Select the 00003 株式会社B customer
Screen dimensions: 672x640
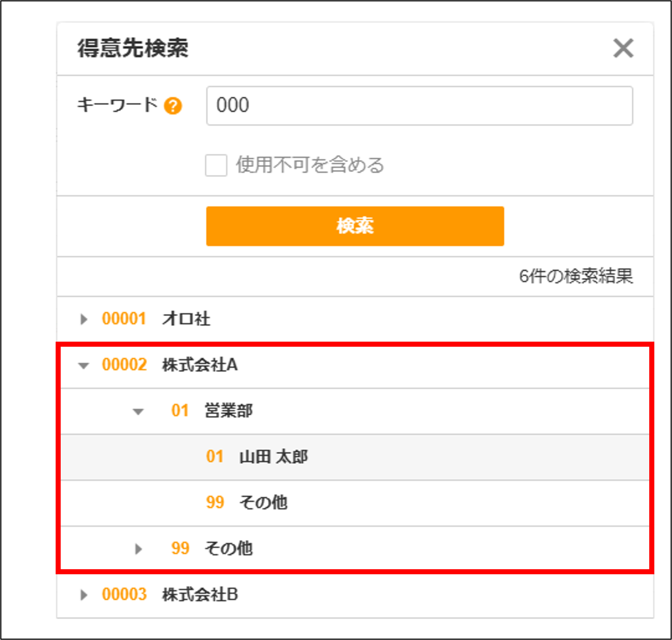click(x=199, y=594)
